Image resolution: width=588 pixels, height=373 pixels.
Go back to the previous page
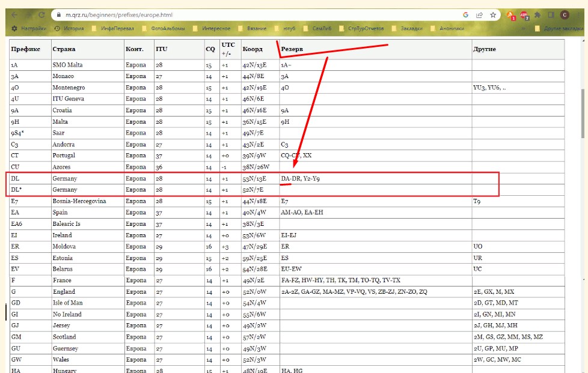14,15
